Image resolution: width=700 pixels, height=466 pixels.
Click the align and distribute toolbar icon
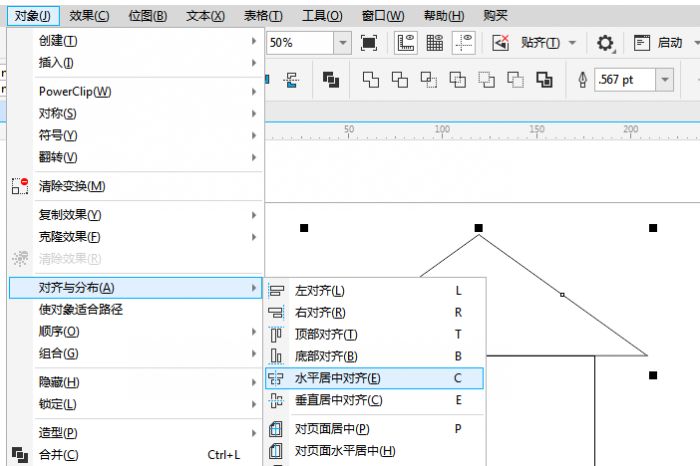[x=292, y=80]
